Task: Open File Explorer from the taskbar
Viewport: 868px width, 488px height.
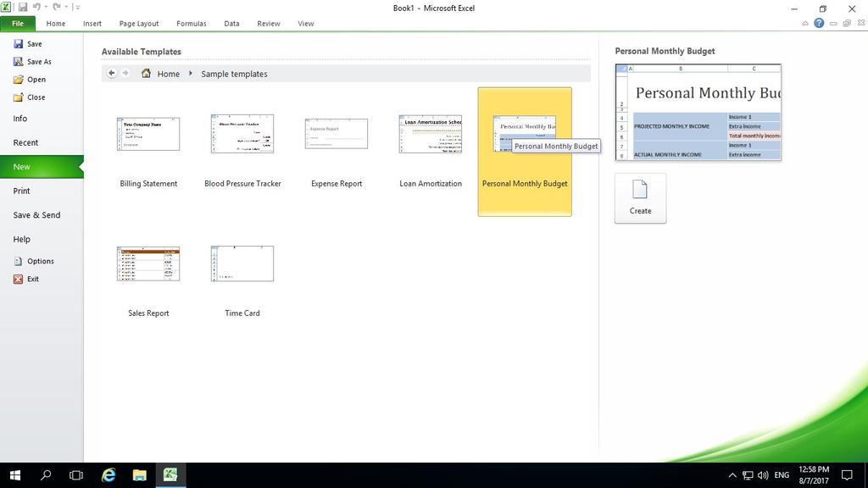Action: (140, 475)
